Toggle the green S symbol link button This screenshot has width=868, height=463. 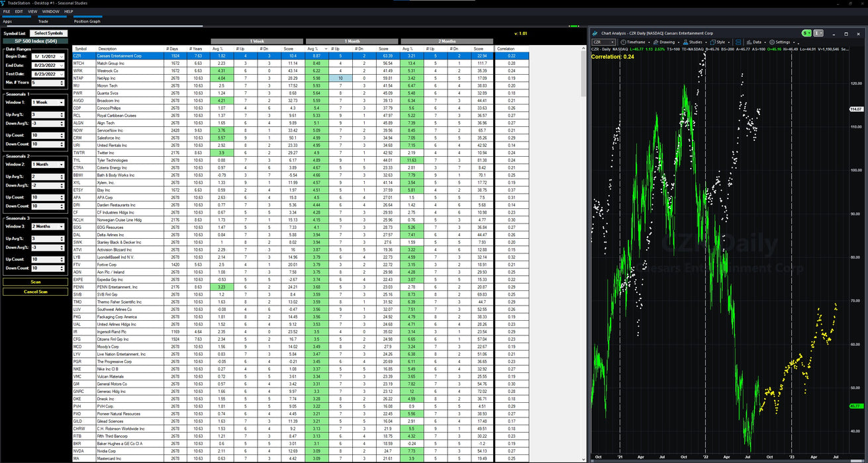click(806, 32)
